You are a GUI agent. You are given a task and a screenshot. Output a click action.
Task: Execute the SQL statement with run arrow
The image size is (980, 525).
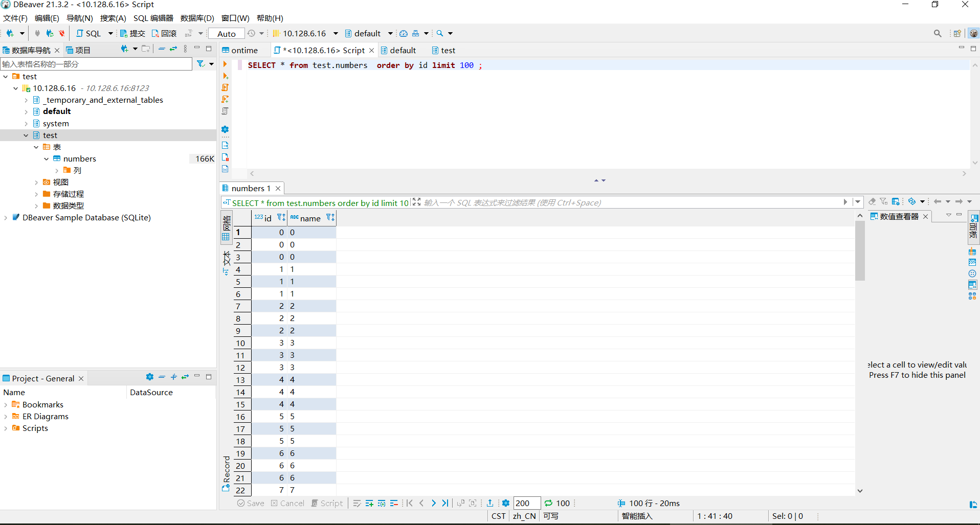225,64
